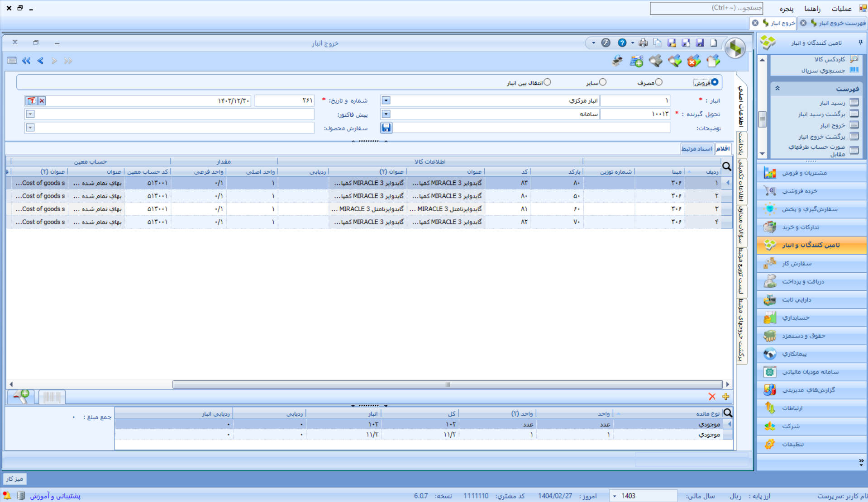The width and height of the screenshot is (868, 502).
Task: Open the راهنما menu
Action: pos(812,9)
